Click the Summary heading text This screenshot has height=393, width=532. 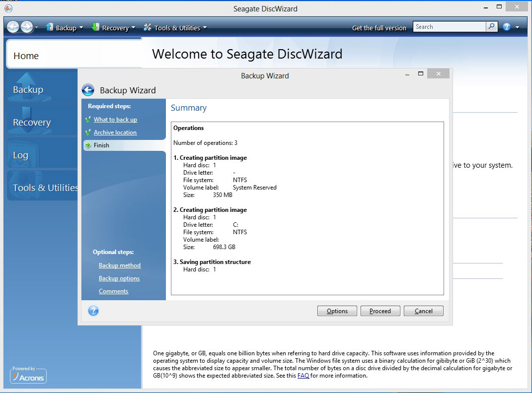tap(189, 108)
